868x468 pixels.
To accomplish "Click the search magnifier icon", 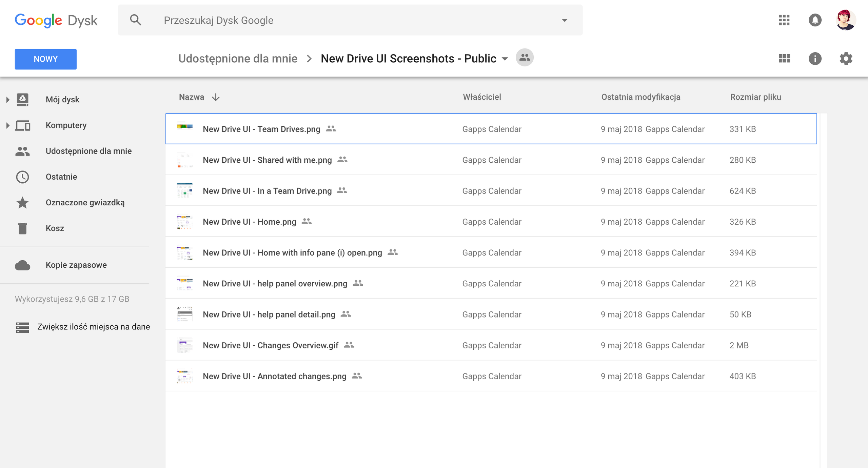I will (x=135, y=20).
